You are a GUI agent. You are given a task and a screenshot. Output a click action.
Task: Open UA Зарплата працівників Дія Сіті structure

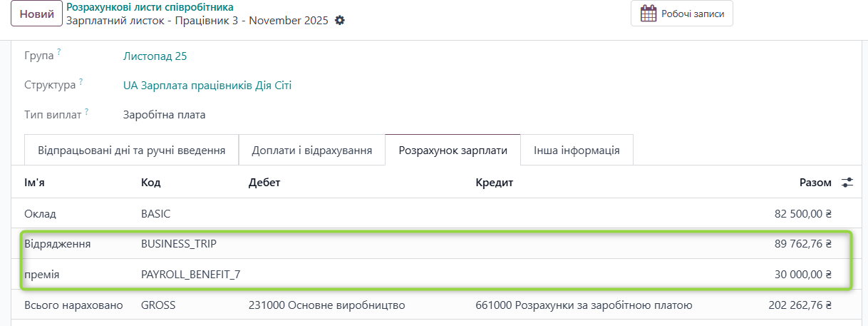click(x=207, y=86)
